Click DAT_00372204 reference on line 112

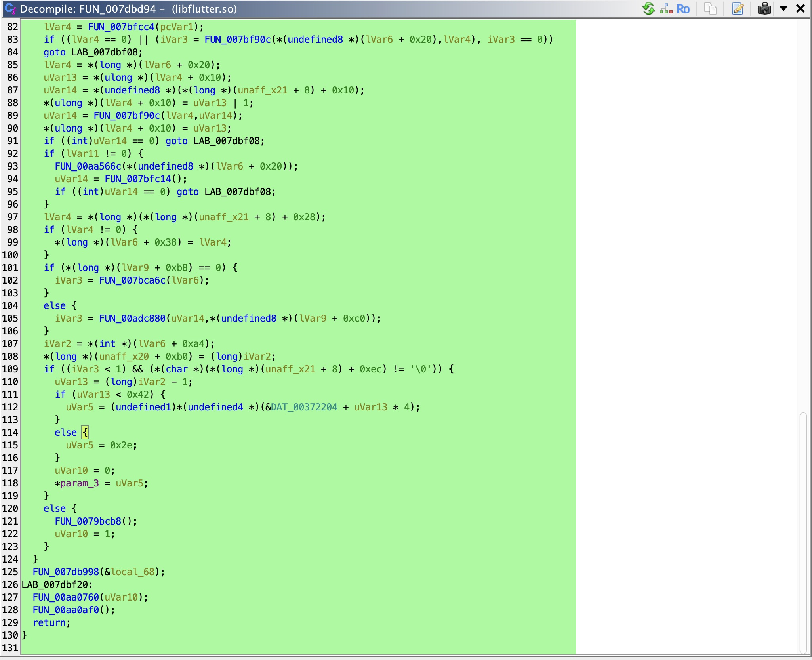304,407
